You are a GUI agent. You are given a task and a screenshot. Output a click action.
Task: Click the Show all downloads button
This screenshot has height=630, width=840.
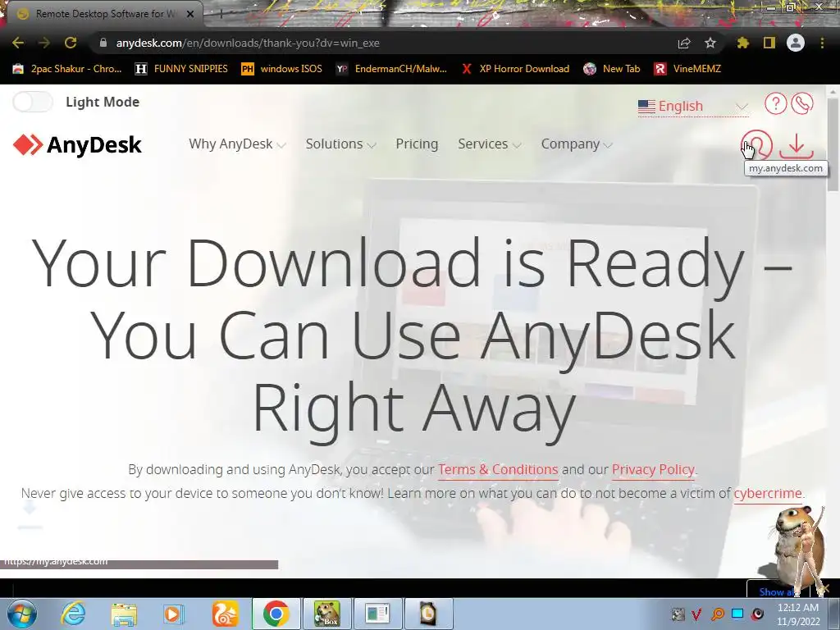click(776, 591)
